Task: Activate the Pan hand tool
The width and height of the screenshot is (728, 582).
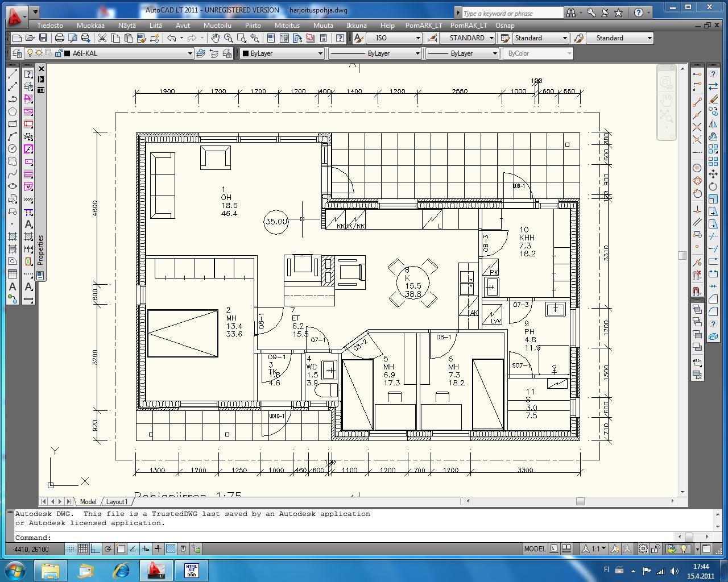Action: (216, 38)
